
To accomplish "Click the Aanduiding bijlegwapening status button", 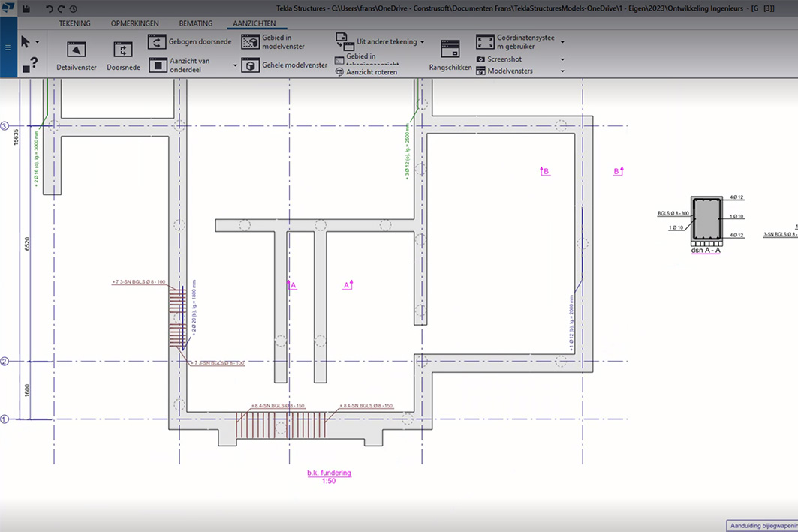I will pos(762,525).
